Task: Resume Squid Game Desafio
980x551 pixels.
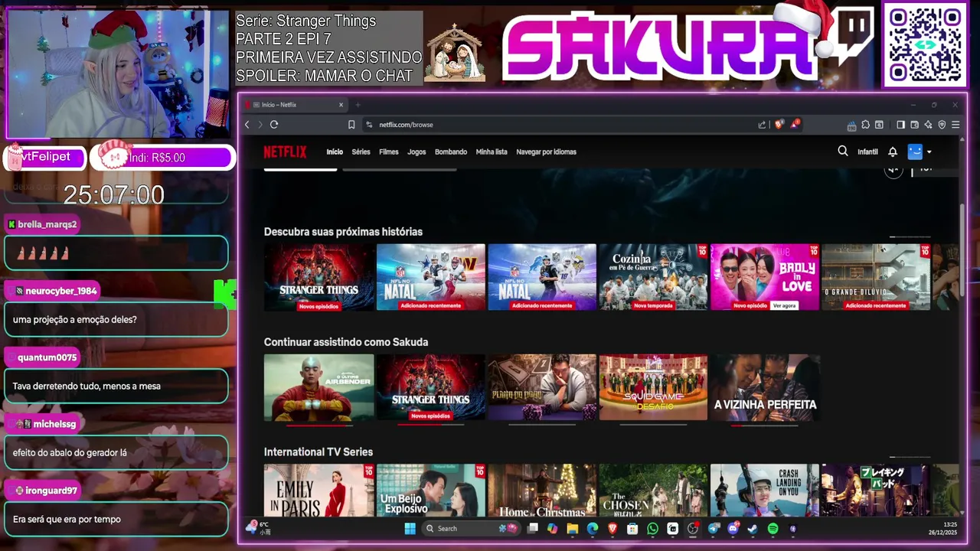Action: [x=653, y=387]
